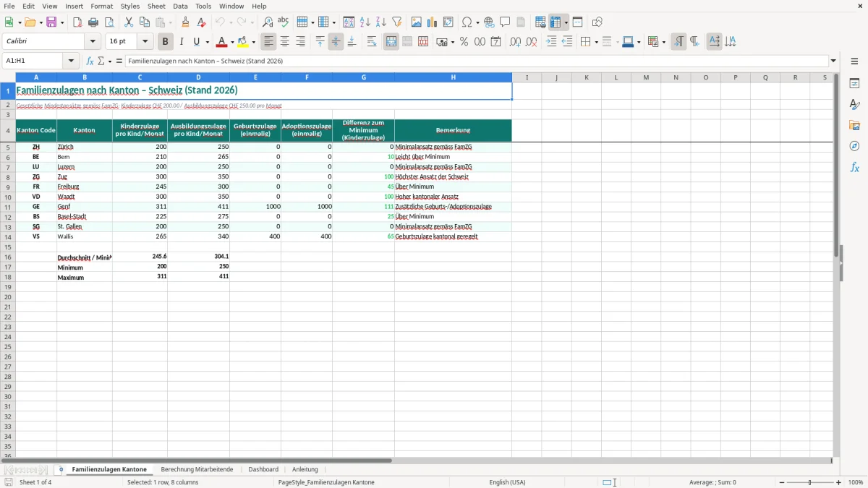Open the font name dropdown
868x488 pixels.
(93, 42)
